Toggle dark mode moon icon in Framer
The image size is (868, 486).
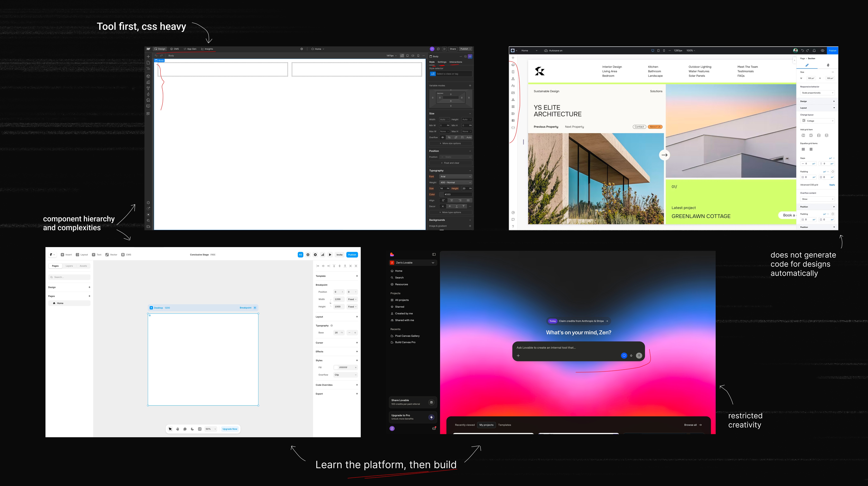click(x=192, y=429)
